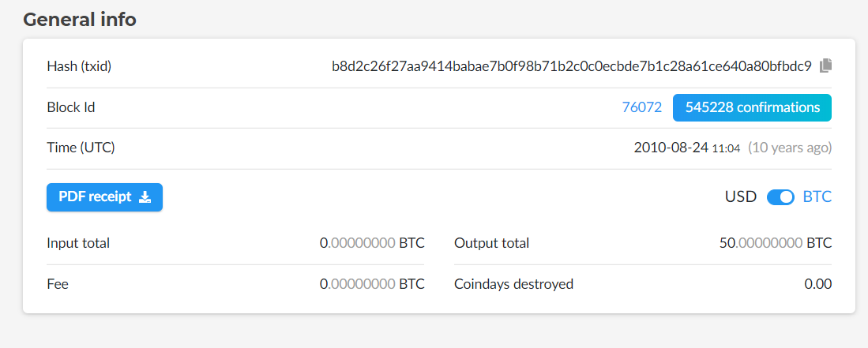Open block 76072 link

click(641, 107)
